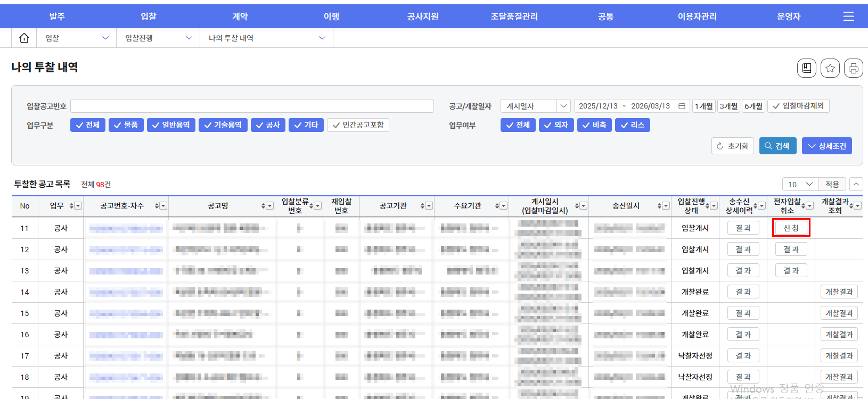The image size is (868, 399).
Task: Go to the home icon in breadcrumb
Action: pyautogui.click(x=24, y=38)
